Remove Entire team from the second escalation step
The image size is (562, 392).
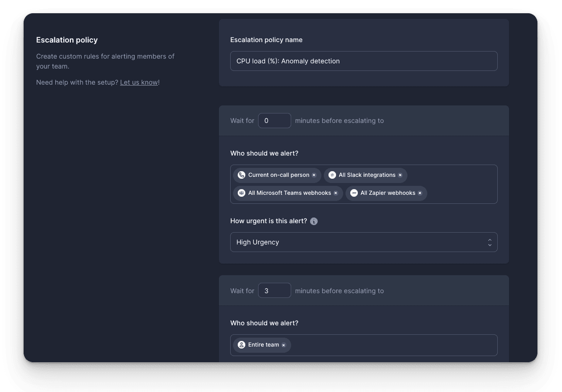pos(283,345)
